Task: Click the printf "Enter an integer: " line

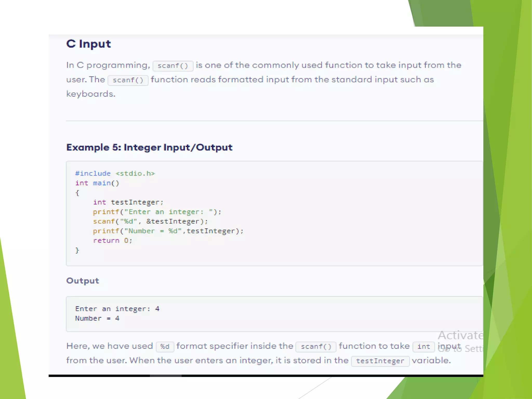Action: (x=157, y=212)
